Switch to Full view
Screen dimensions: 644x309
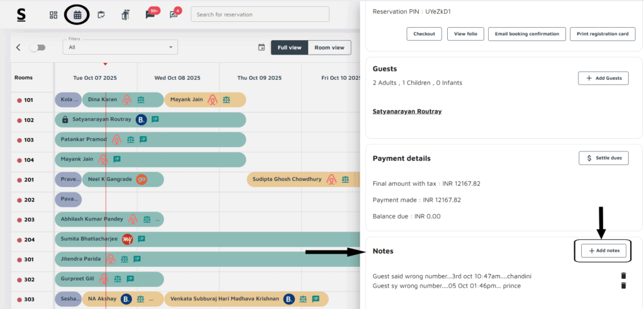[289, 47]
